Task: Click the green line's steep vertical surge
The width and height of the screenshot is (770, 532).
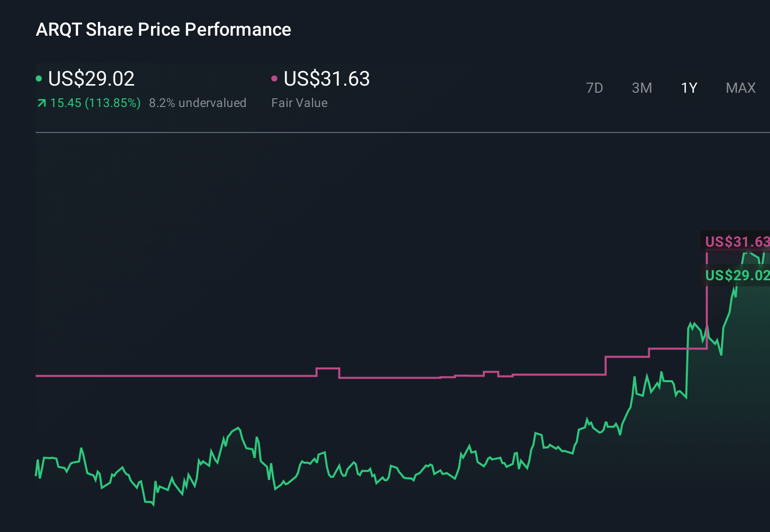Action: coord(687,362)
